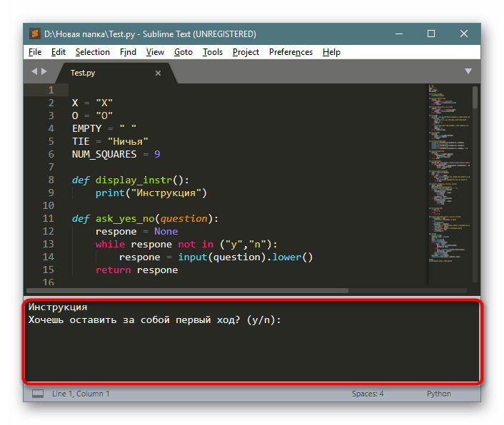Open the Tools menu
Viewport: 504px width, 425px height.
213,52
